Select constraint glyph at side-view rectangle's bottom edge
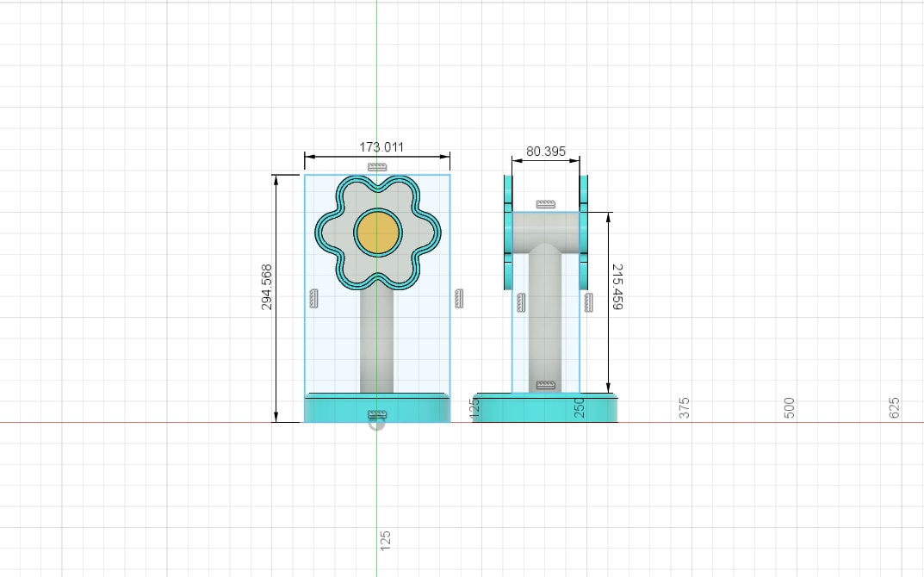This screenshot has width=924, height=577. click(546, 386)
